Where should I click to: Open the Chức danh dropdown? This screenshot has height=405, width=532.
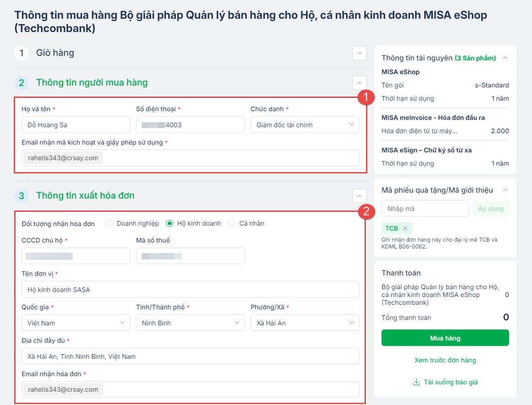click(x=305, y=124)
